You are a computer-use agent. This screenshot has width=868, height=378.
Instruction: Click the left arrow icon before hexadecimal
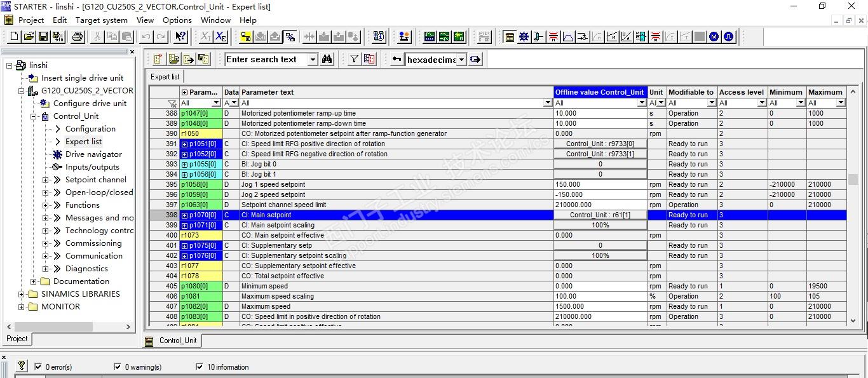point(397,59)
